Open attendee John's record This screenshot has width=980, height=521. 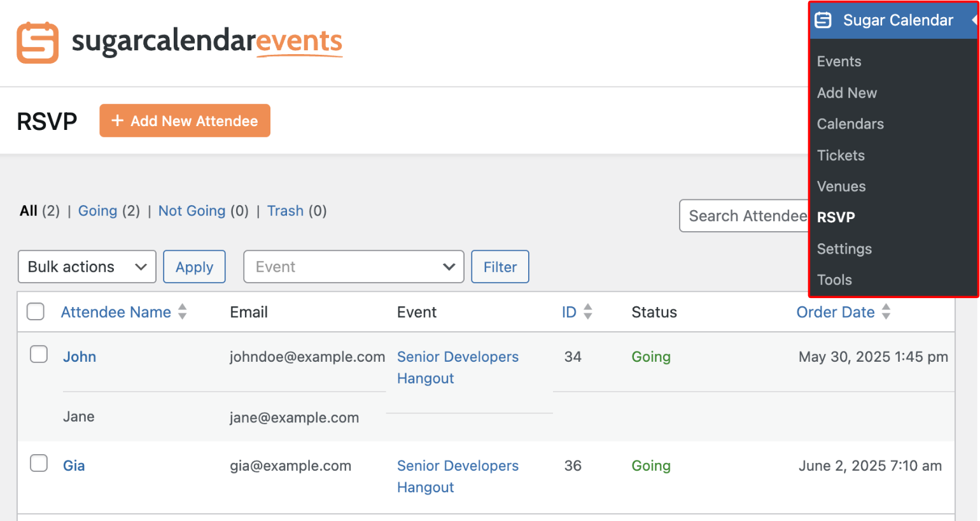pos(80,357)
